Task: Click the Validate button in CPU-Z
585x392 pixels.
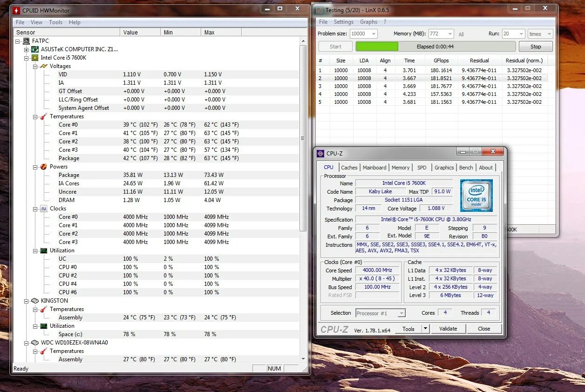Action: tap(448, 329)
